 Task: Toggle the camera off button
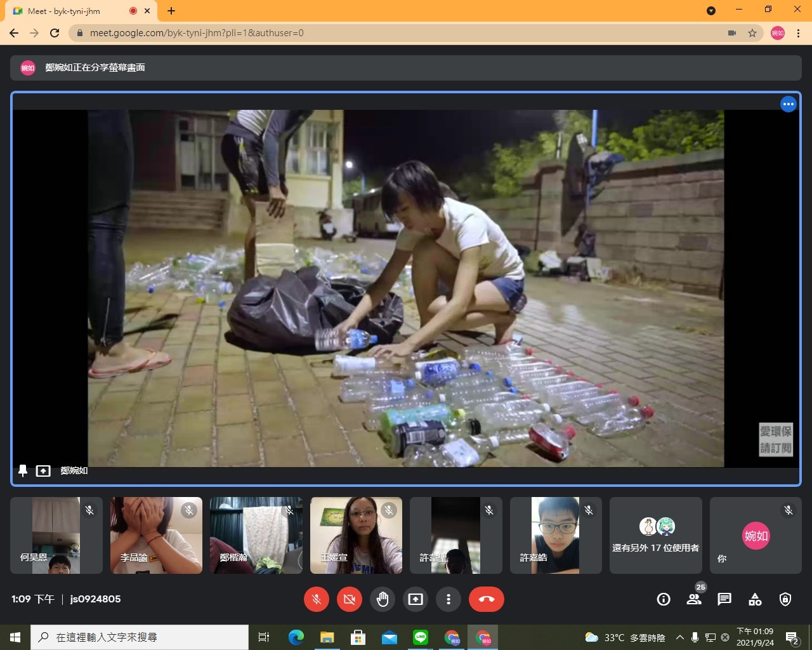(350, 599)
